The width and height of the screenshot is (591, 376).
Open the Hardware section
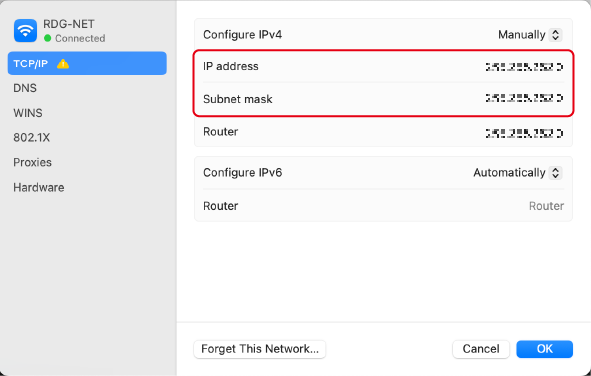(39, 187)
